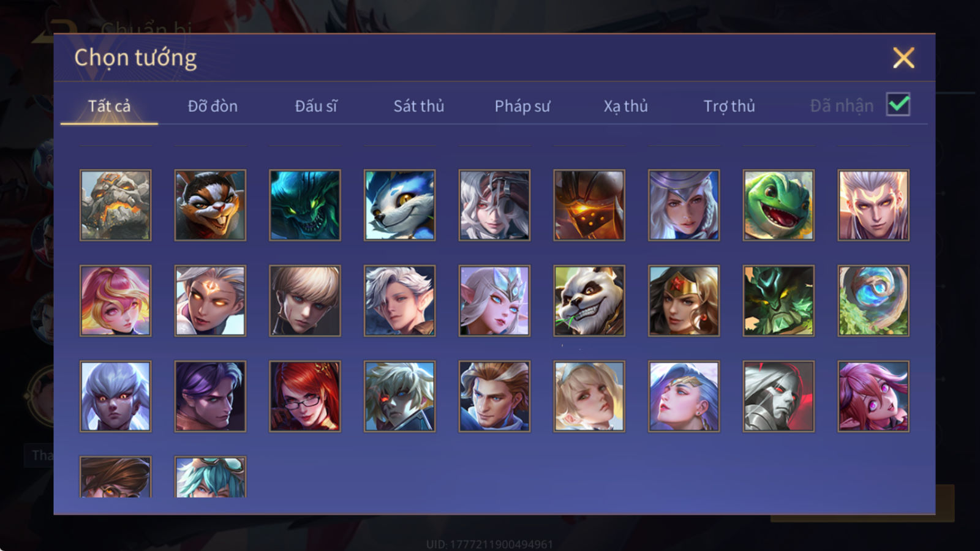Choose the green frog hero portrait
The width and height of the screenshot is (980, 551).
click(778, 205)
